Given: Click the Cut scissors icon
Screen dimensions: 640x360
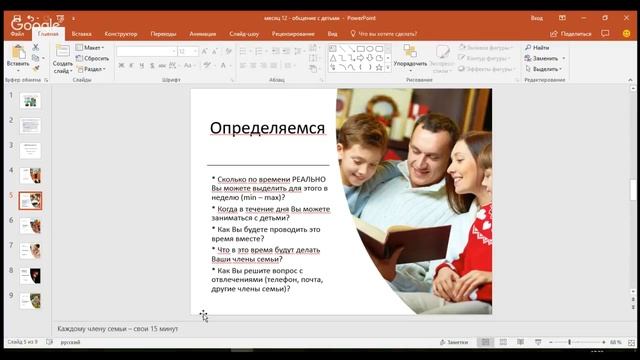Looking at the screenshot, I should [x=36, y=47].
